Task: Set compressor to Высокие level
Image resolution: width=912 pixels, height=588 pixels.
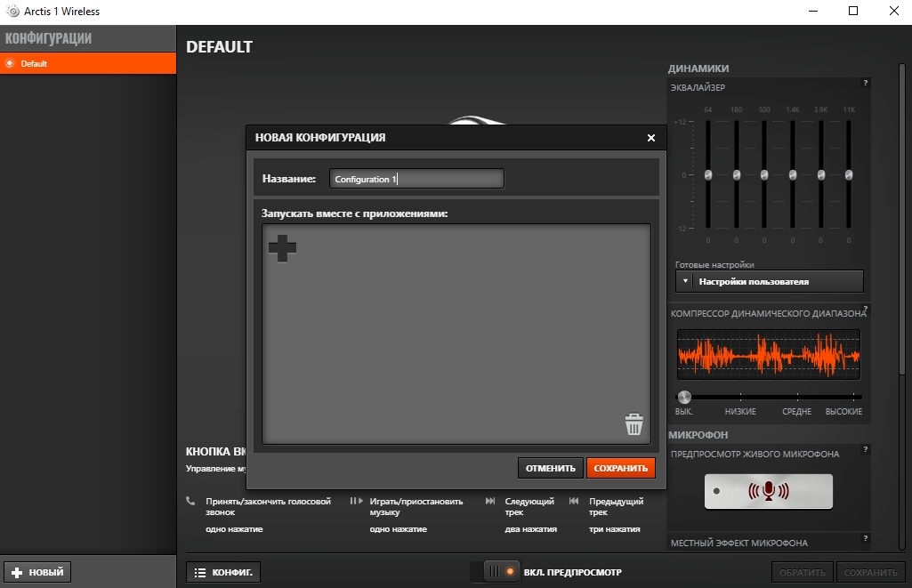Action: point(844,411)
